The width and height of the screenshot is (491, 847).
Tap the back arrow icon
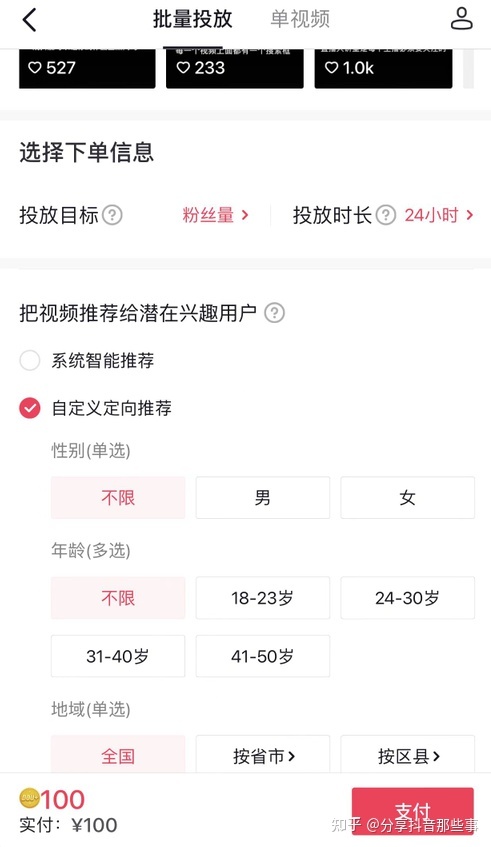coord(29,21)
